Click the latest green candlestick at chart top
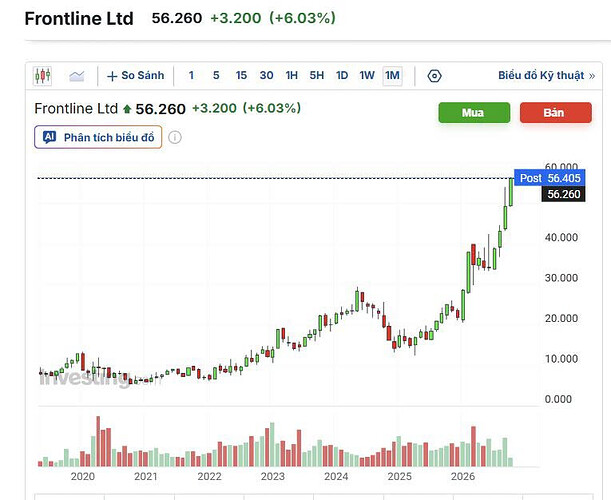The width and height of the screenshot is (611, 500). pos(511,191)
